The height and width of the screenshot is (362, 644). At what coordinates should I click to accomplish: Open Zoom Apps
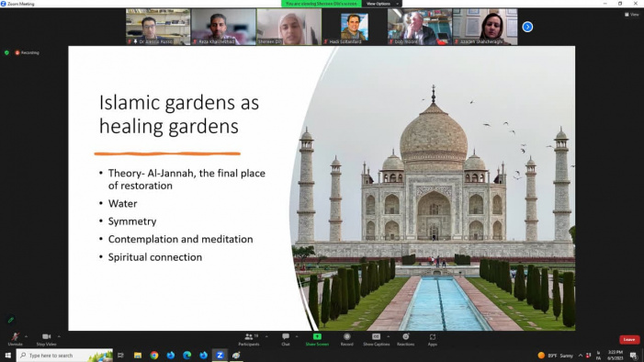[433, 339]
